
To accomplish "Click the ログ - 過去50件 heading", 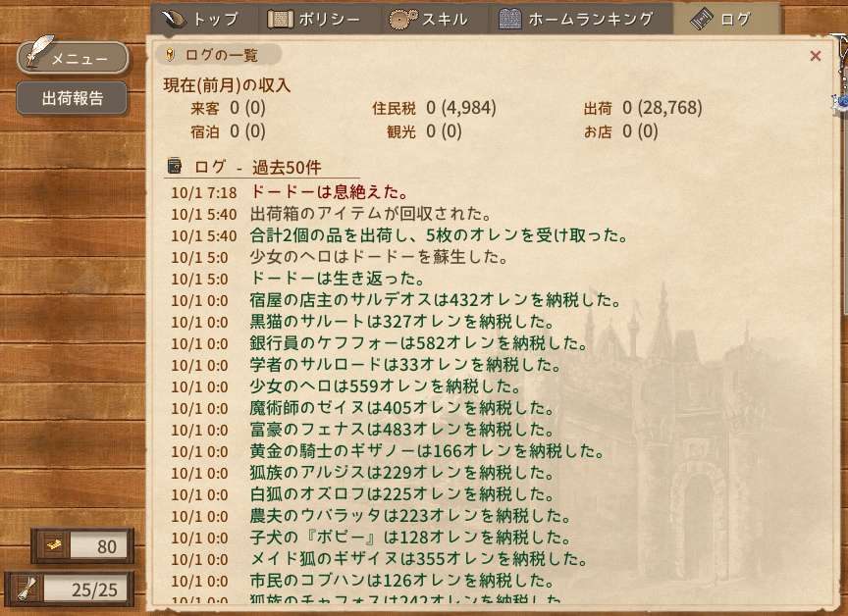I will coord(257,167).
